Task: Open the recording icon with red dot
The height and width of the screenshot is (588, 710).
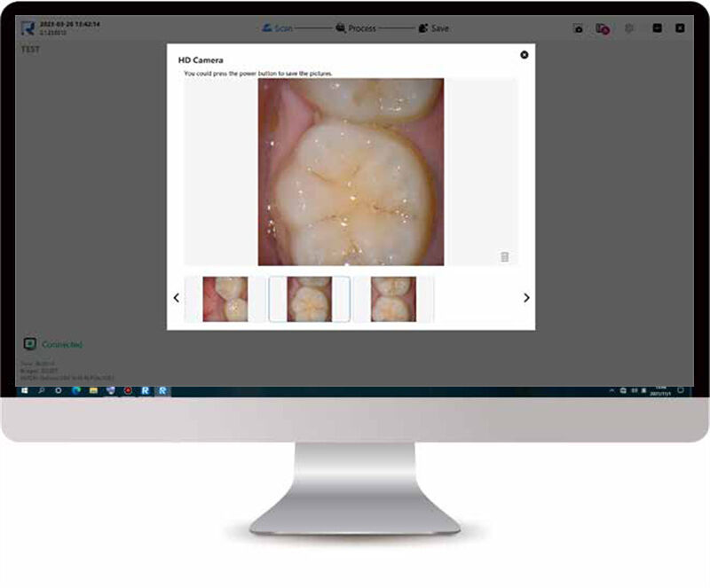Action: coord(603,28)
